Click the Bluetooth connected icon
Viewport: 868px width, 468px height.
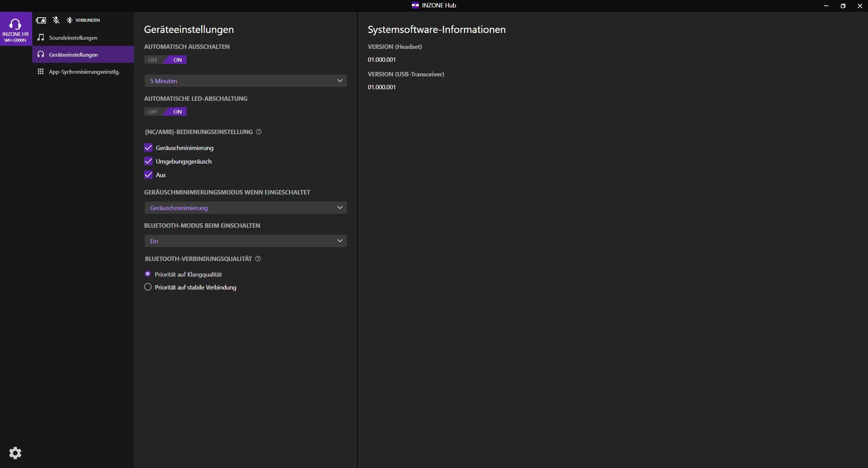click(70, 20)
